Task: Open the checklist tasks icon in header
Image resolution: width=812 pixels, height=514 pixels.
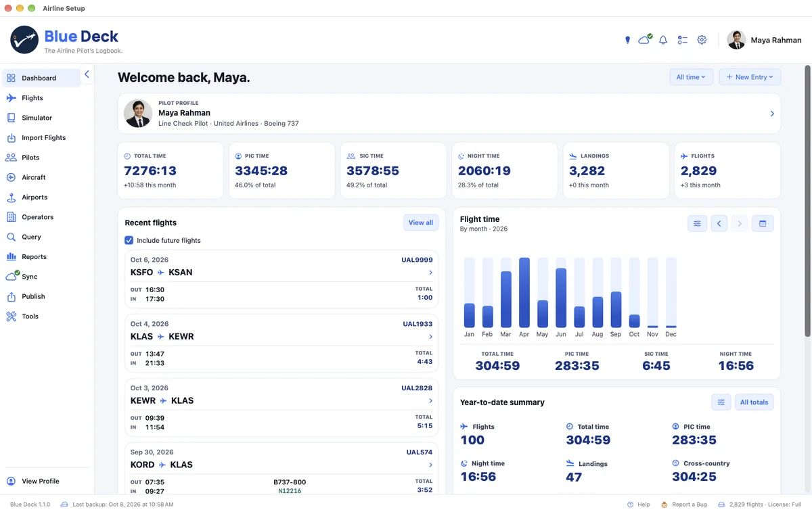Action: coord(683,40)
